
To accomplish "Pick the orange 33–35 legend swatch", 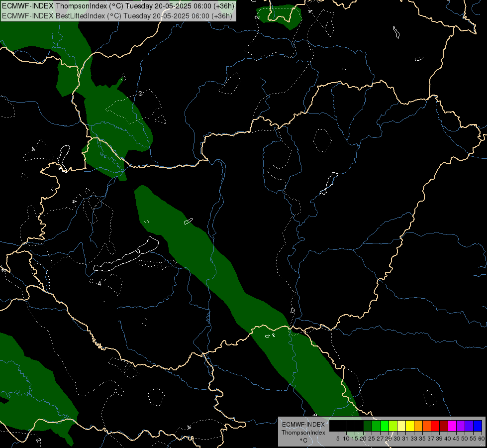I will click(418, 426).
